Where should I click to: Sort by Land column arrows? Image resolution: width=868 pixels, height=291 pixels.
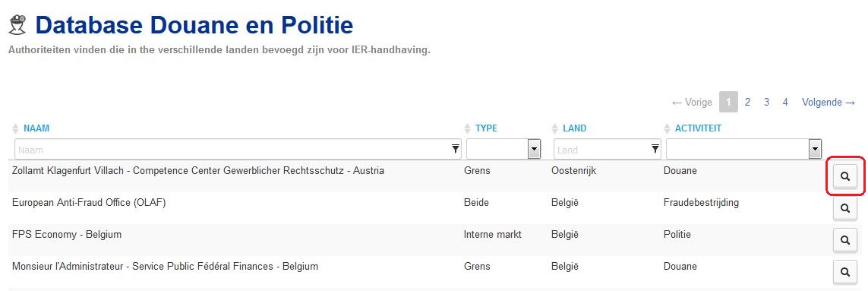pyautogui.click(x=555, y=128)
